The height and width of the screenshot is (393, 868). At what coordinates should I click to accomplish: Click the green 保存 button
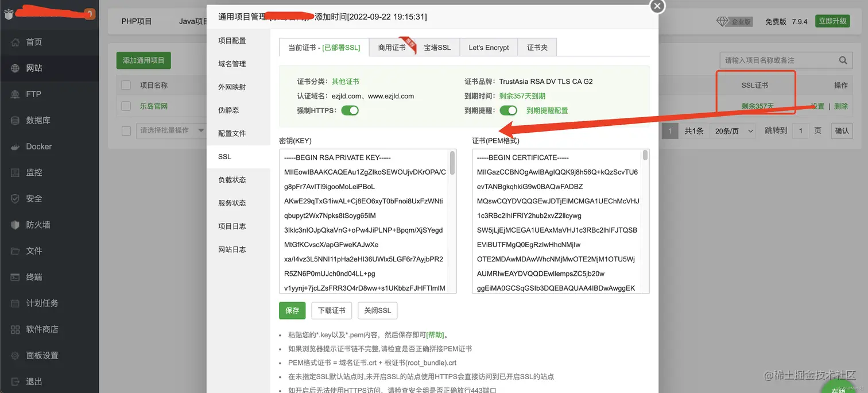coord(292,310)
